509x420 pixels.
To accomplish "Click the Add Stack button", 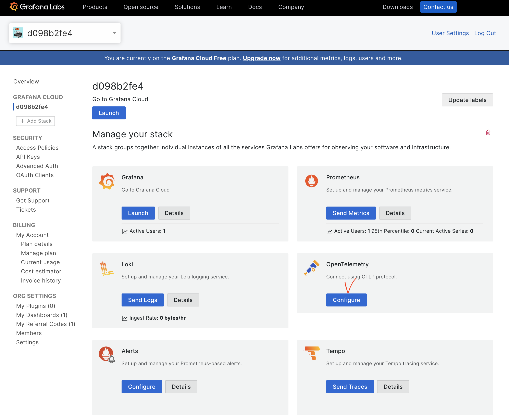I will pos(35,121).
